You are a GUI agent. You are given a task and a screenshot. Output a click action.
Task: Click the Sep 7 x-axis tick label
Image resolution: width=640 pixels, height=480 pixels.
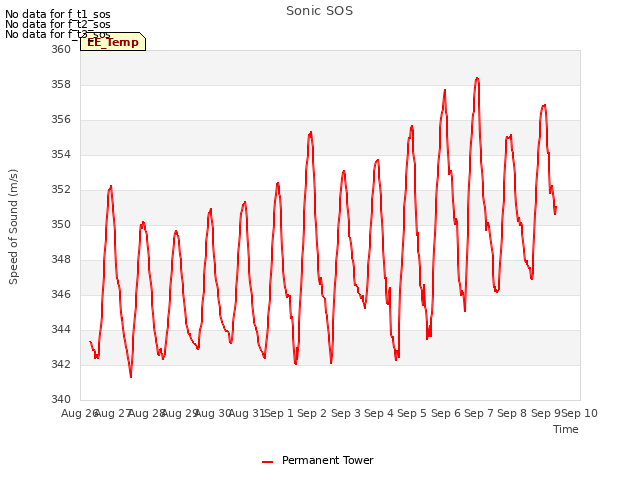point(479,413)
